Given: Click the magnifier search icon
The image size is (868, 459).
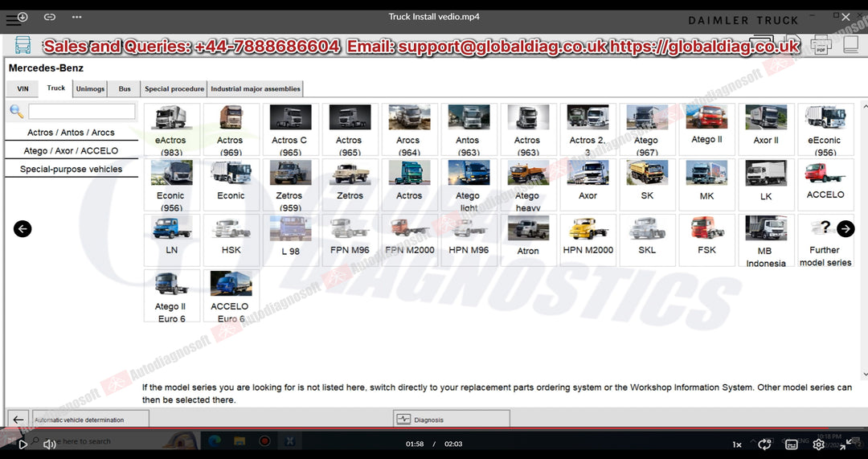Looking at the screenshot, I should (x=17, y=111).
